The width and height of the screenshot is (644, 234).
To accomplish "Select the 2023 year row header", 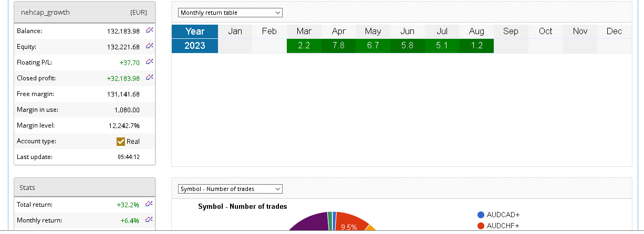I will (195, 46).
